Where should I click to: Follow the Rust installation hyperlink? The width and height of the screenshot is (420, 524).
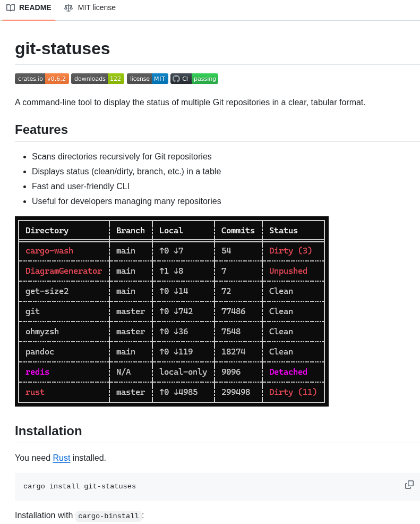click(x=61, y=458)
